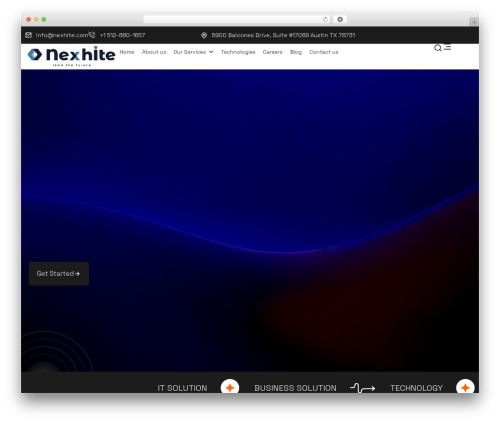Click the squiggle arrow icon after BUSINESS SOLUTION
Screen dimensions: 500x423
point(362,388)
